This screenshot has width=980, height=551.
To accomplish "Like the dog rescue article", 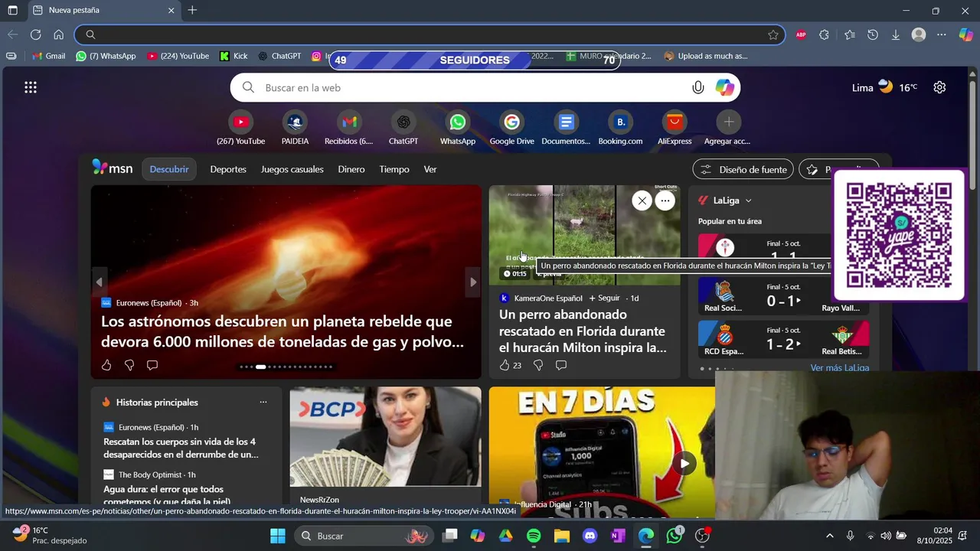I will (x=505, y=365).
